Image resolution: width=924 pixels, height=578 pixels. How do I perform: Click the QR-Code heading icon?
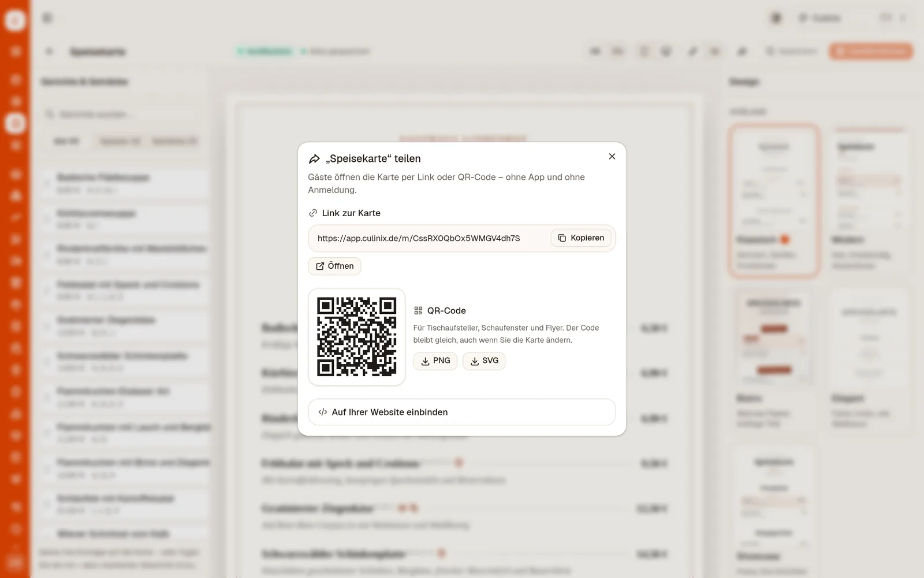[x=418, y=311]
